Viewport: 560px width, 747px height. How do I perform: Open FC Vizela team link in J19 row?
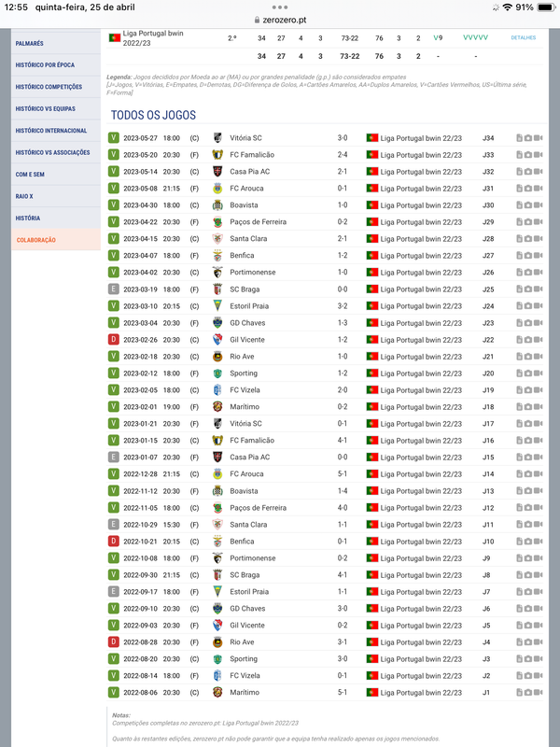click(x=245, y=390)
